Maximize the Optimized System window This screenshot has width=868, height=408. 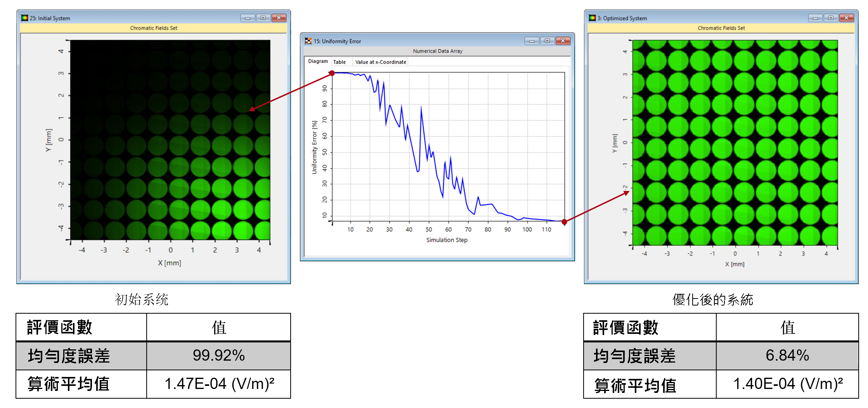coord(831,18)
